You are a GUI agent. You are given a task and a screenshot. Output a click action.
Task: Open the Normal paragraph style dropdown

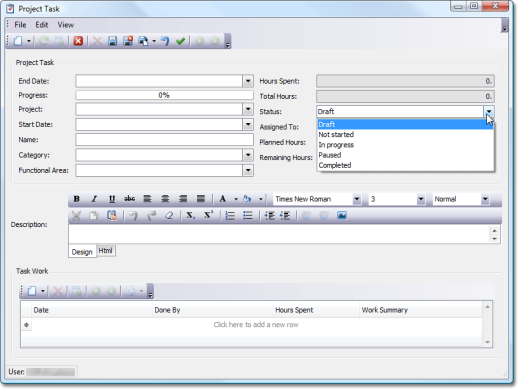tap(485, 199)
